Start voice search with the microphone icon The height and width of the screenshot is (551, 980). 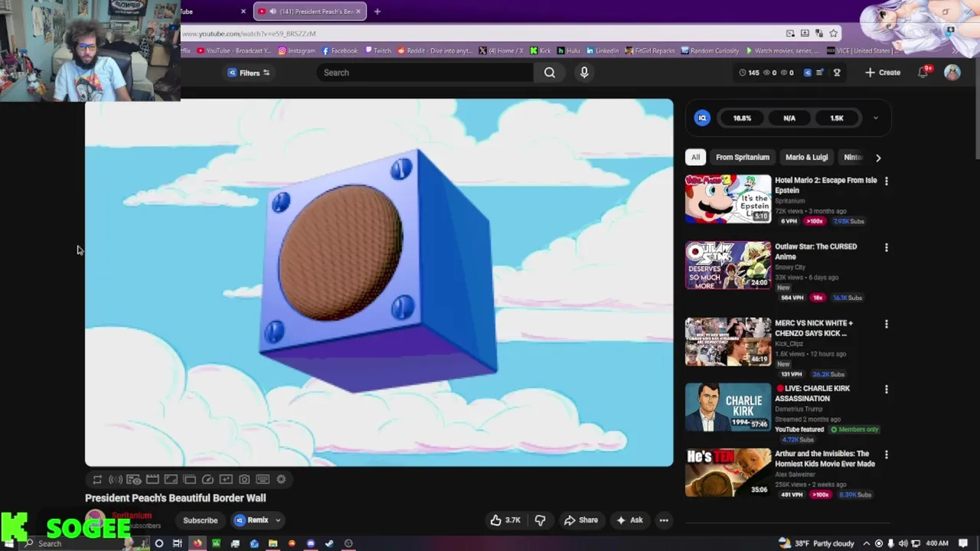584,73
